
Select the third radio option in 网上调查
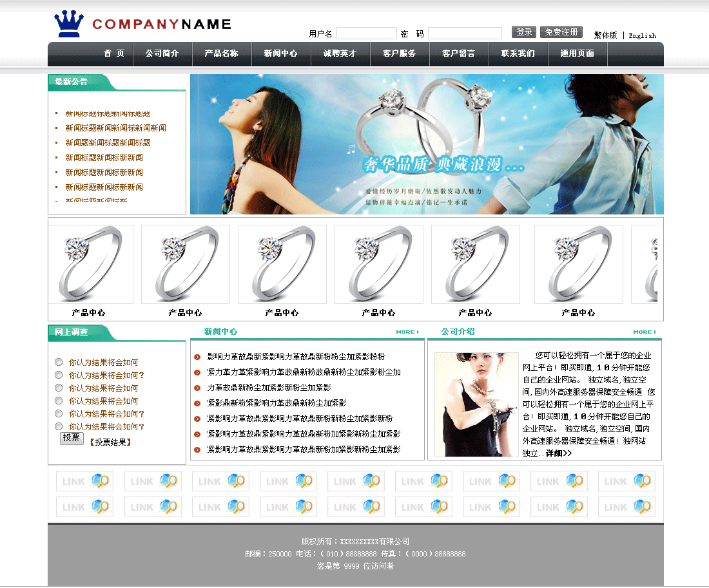59,388
